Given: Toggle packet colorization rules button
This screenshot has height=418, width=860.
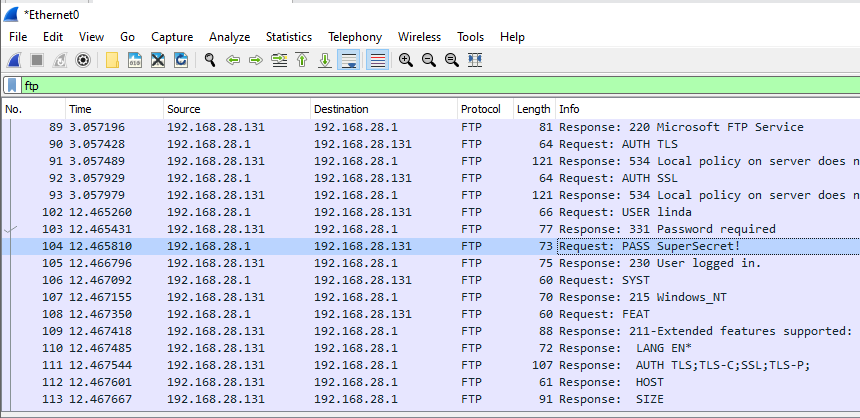Looking at the screenshot, I should [x=378, y=60].
